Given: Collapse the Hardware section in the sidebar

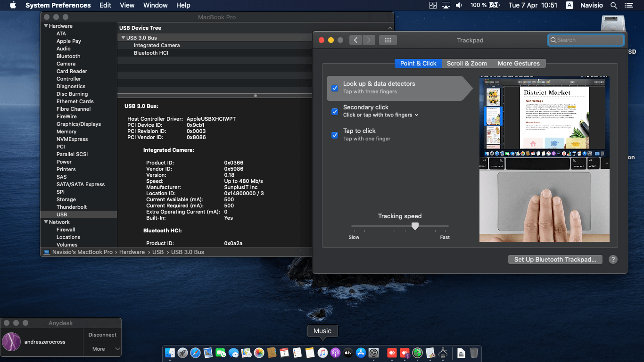Looking at the screenshot, I should point(46,26).
